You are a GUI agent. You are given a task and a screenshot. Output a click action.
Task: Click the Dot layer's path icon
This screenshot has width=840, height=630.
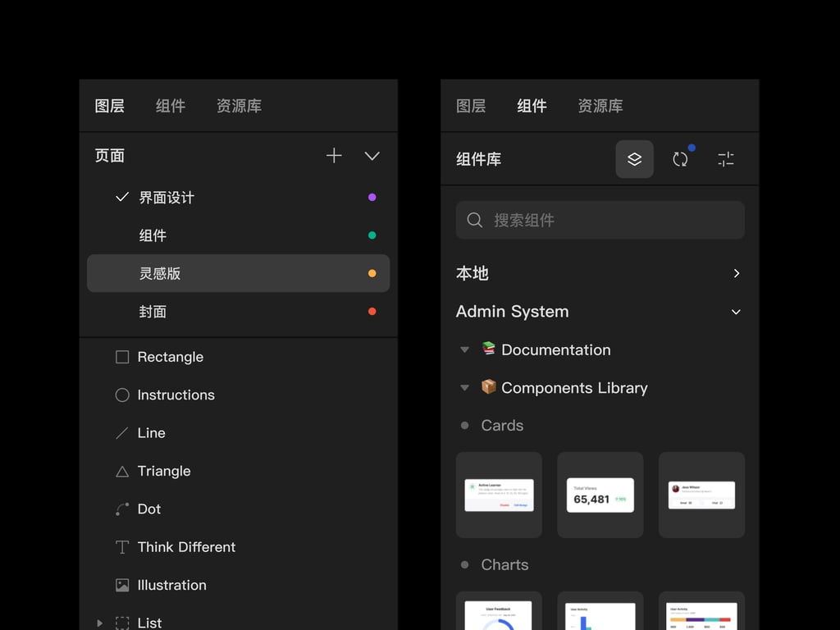click(x=122, y=509)
